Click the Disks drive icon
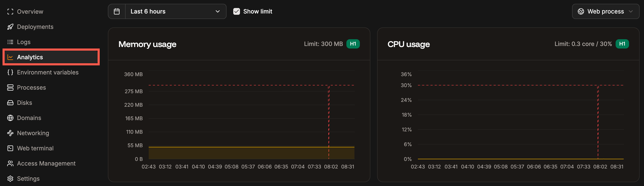 tap(10, 102)
